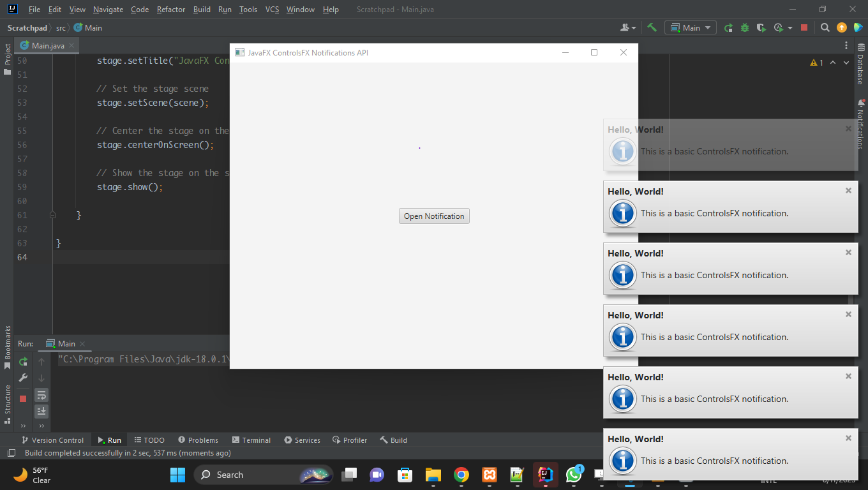The image size is (868, 490).
Task: Dismiss the topmost faded Hello World notification
Action: pyautogui.click(x=848, y=128)
